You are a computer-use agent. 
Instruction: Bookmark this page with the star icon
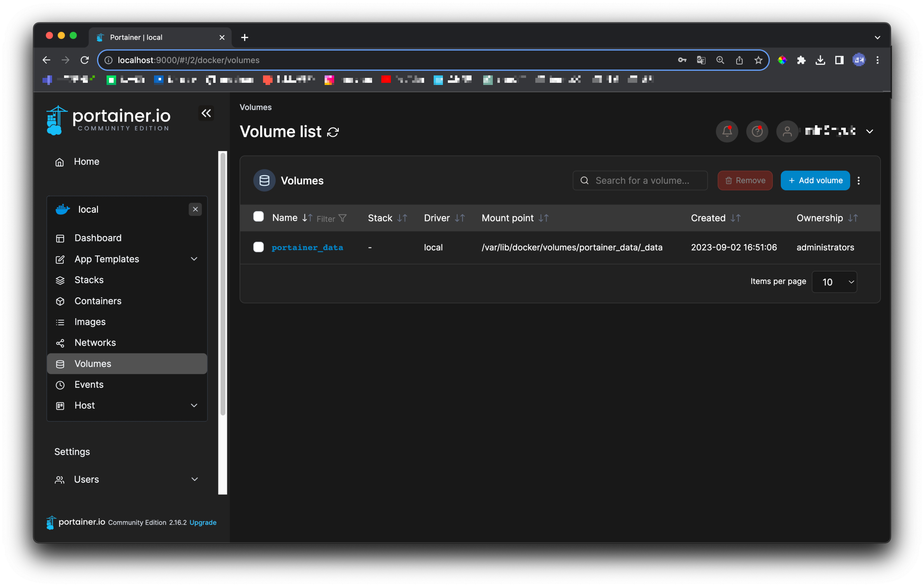[x=758, y=60]
